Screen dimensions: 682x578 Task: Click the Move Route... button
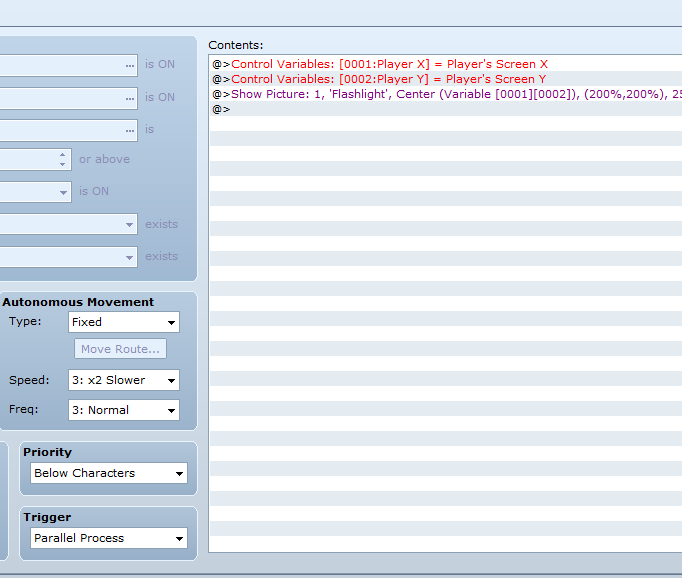point(120,349)
